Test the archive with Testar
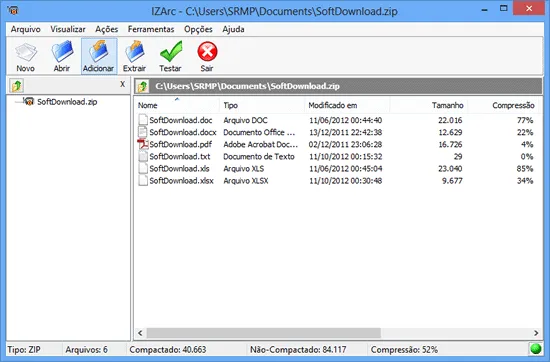This screenshot has width=550, height=362. [170, 56]
